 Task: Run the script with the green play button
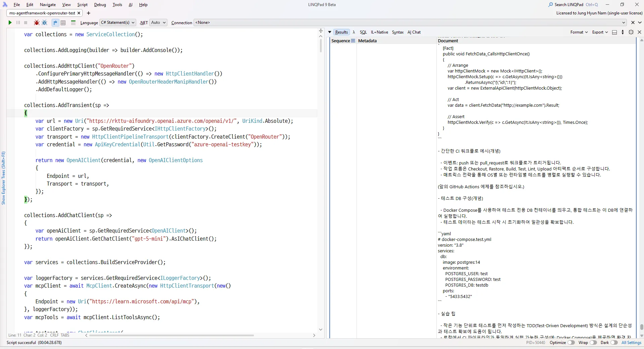pyautogui.click(x=10, y=22)
